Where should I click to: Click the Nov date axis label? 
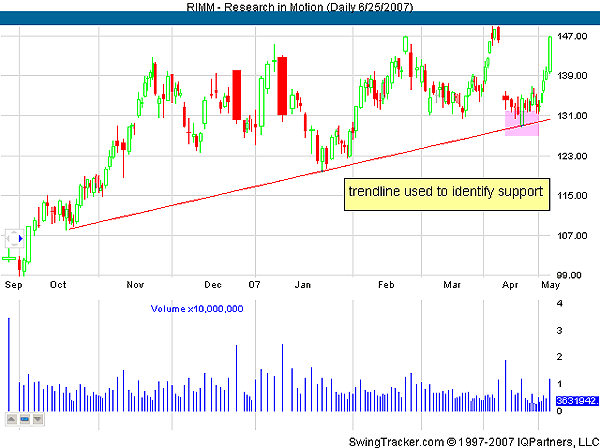[x=135, y=285]
